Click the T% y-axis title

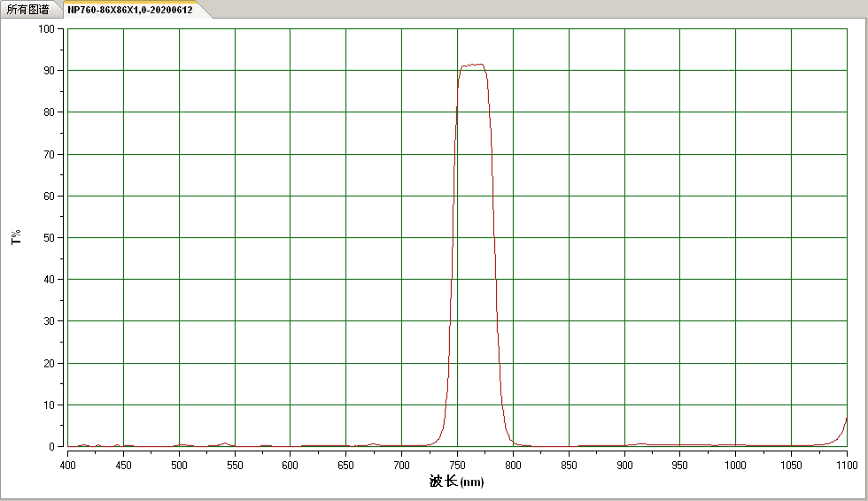click(16, 237)
